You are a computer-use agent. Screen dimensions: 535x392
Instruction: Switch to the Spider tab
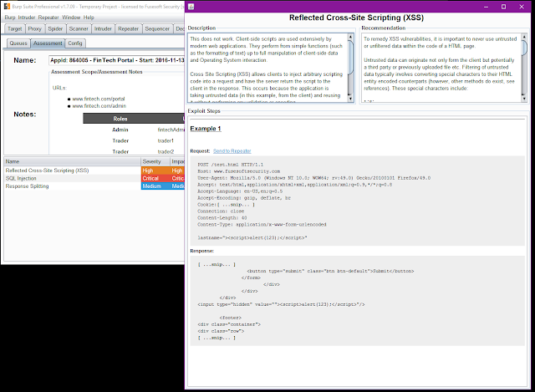click(x=55, y=29)
